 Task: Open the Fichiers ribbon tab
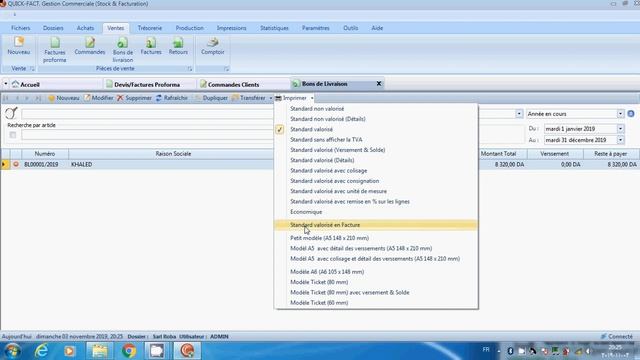pyautogui.click(x=21, y=28)
